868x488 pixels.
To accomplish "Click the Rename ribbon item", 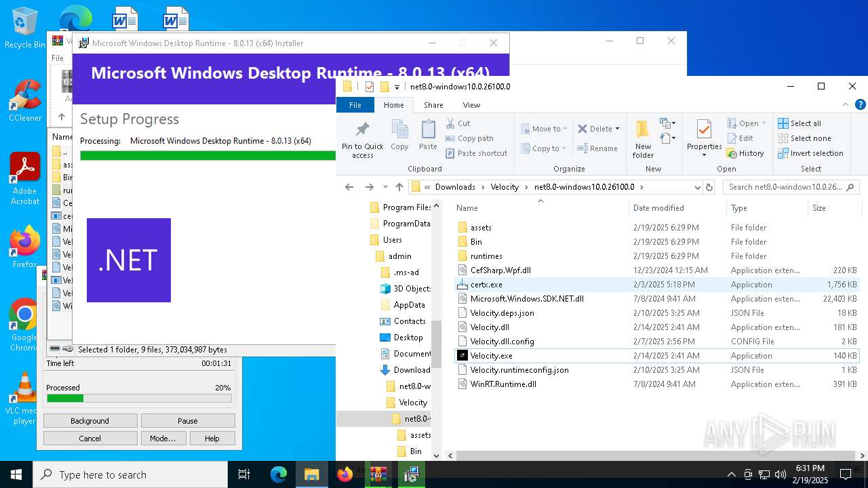I will [597, 148].
